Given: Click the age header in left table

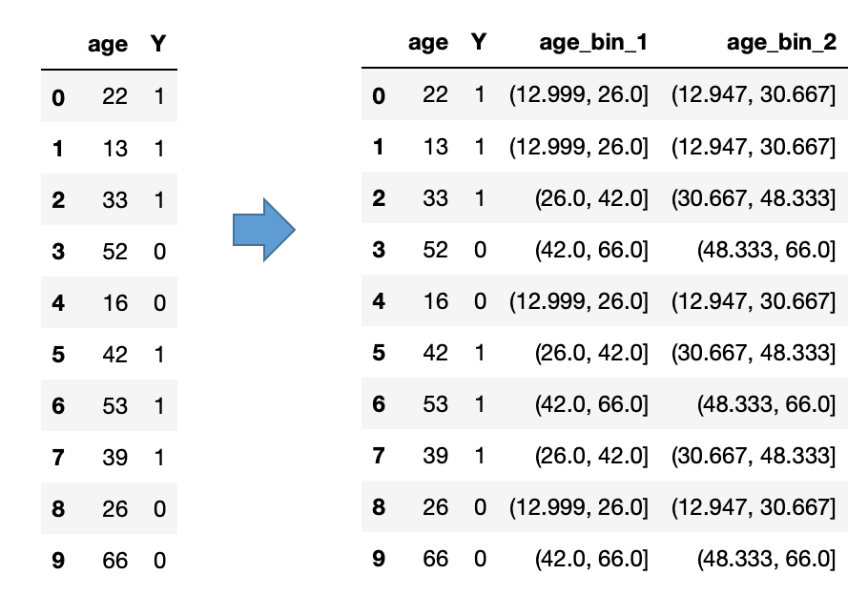Looking at the screenshot, I should point(107,45).
